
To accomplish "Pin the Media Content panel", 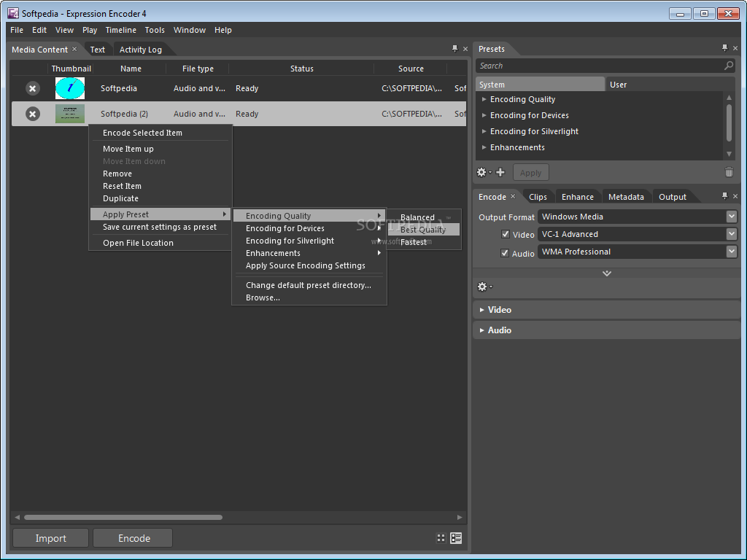I will [454, 49].
